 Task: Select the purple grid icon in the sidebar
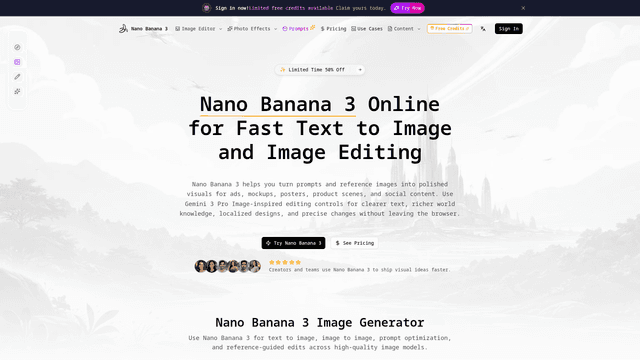(17, 62)
